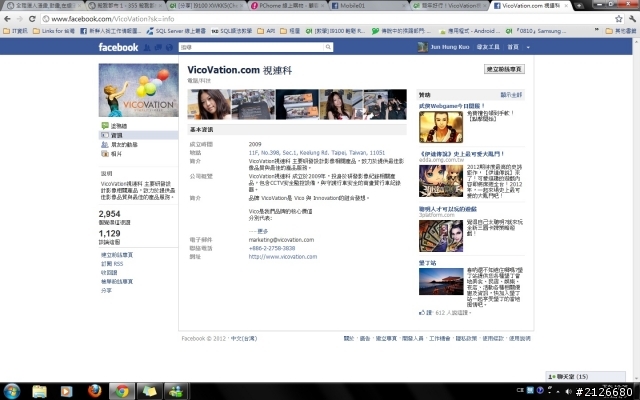The width and height of the screenshot is (640, 400).
Task: Open the 武俠Webgame ad title
Action: pos(451,106)
